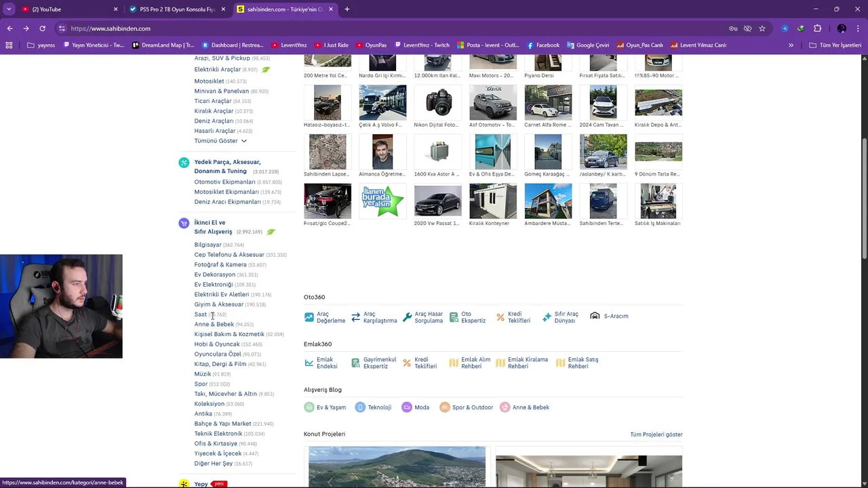Open the DreamLand Map bookmark
Viewport: 868px width, 488px height.
click(x=163, y=45)
